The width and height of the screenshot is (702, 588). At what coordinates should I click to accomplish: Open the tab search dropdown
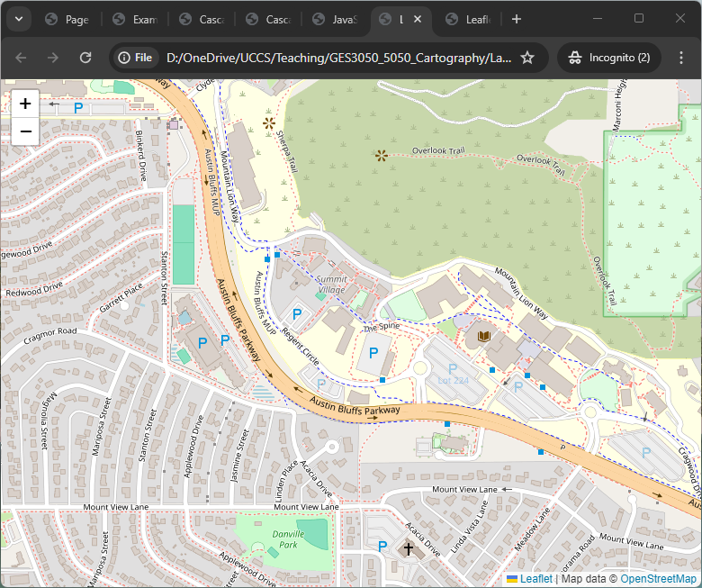point(19,19)
